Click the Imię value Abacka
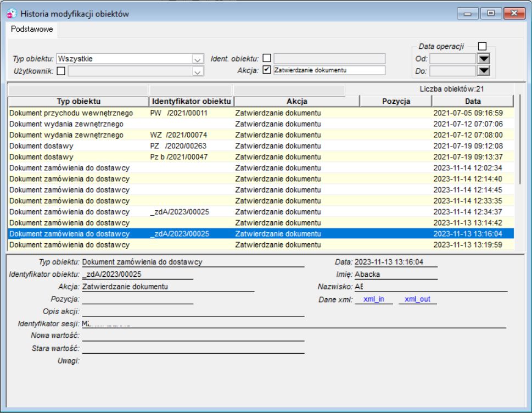Screen dimensions: 532x413 (367, 274)
